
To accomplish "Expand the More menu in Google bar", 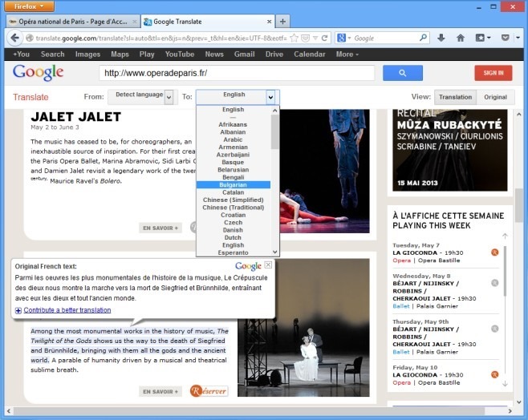I will 347,55.
